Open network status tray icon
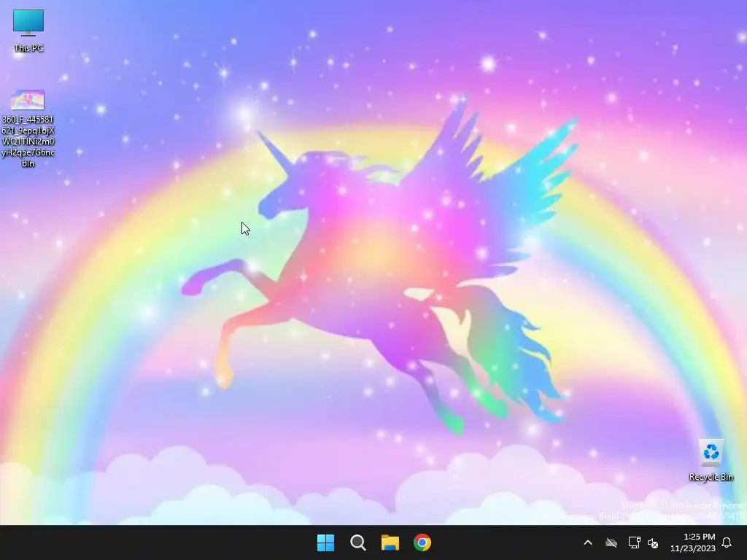 click(x=634, y=542)
